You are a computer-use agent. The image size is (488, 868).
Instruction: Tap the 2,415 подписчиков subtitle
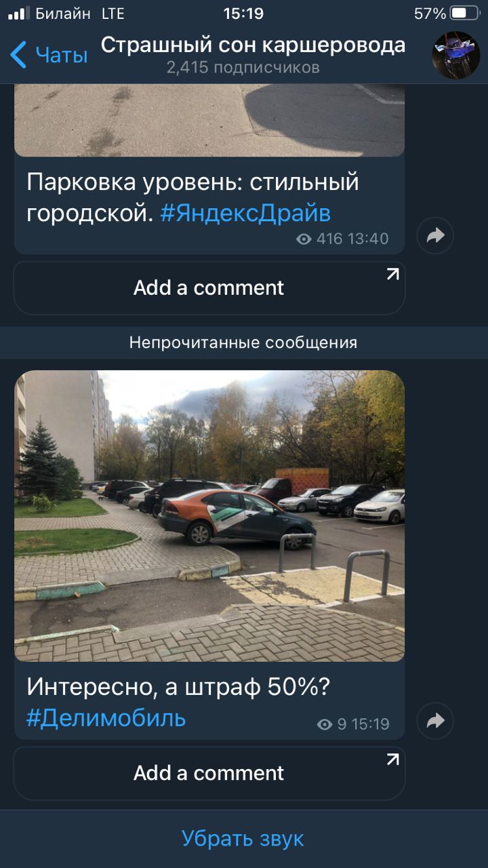pos(243,68)
